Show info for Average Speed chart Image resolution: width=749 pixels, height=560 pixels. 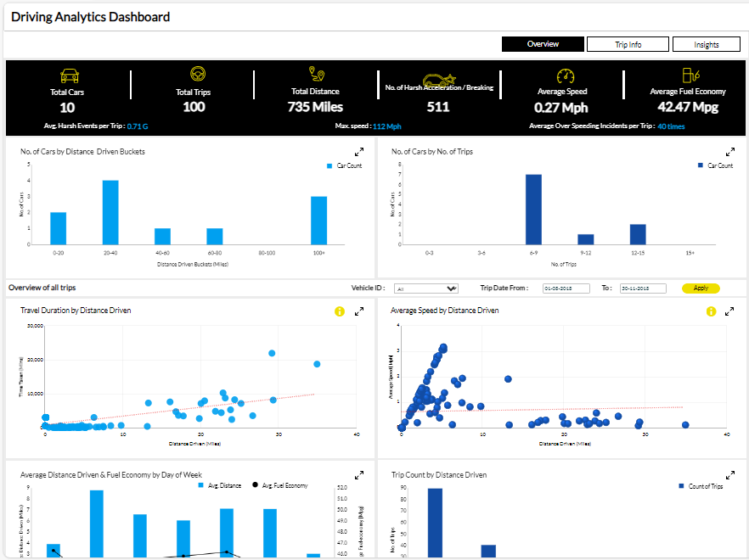point(712,311)
